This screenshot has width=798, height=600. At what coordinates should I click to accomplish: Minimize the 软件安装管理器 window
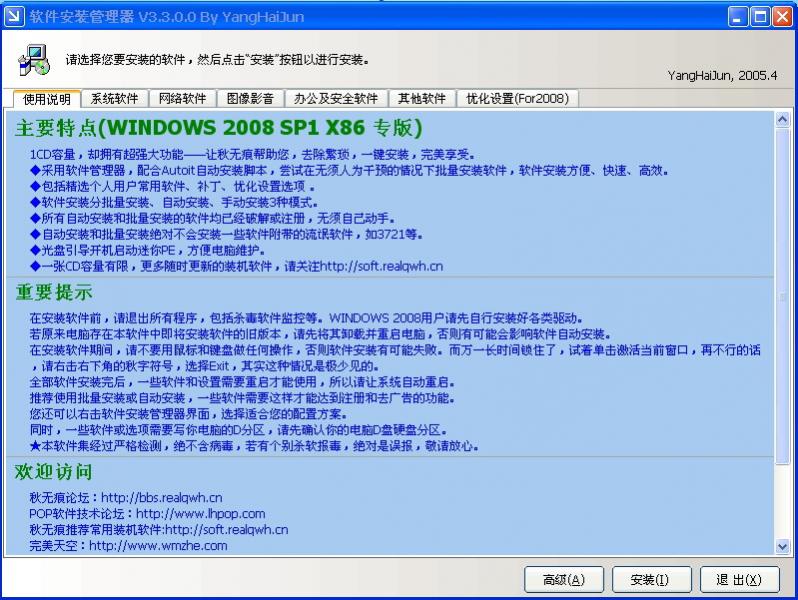(738, 17)
